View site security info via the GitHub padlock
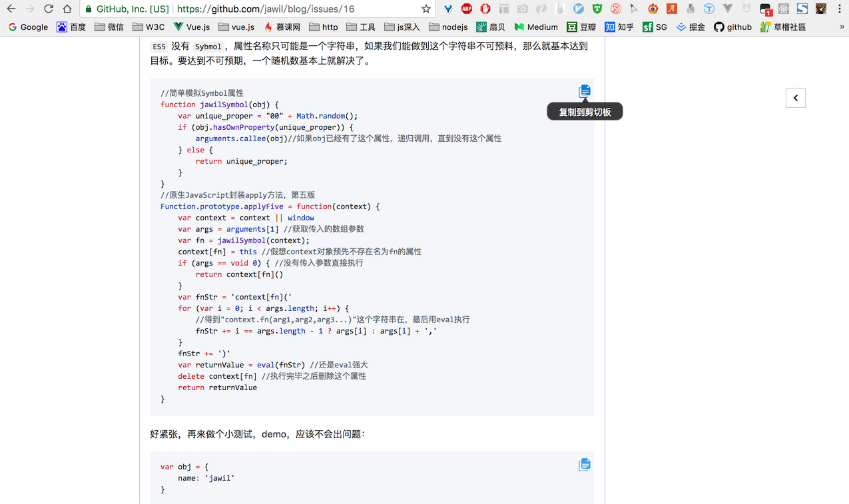The width and height of the screenshot is (849, 504). (90, 9)
